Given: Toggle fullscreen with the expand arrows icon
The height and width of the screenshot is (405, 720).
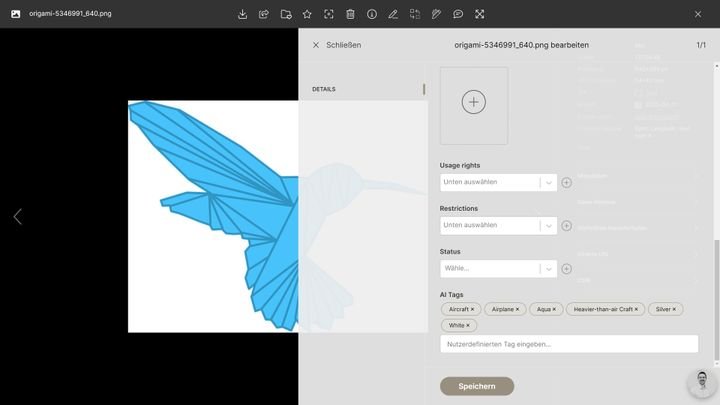Looking at the screenshot, I should tap(480, 14).
